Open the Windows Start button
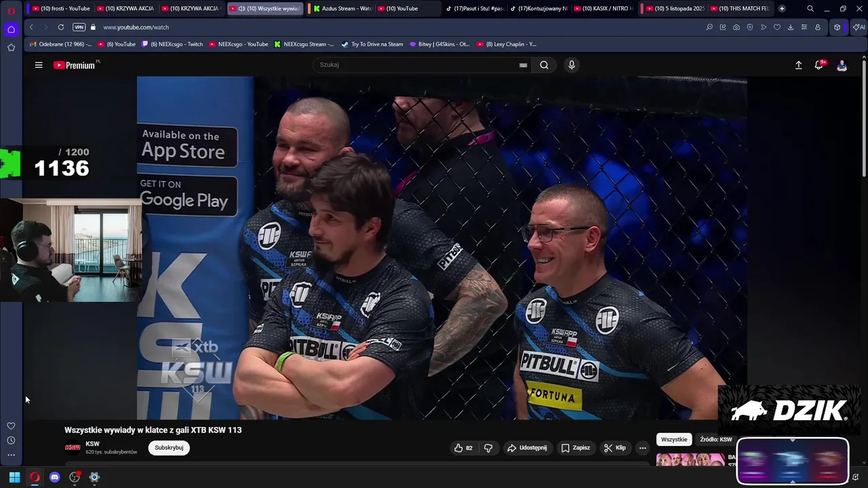868x488 pixels. click(x=14, y=477)
